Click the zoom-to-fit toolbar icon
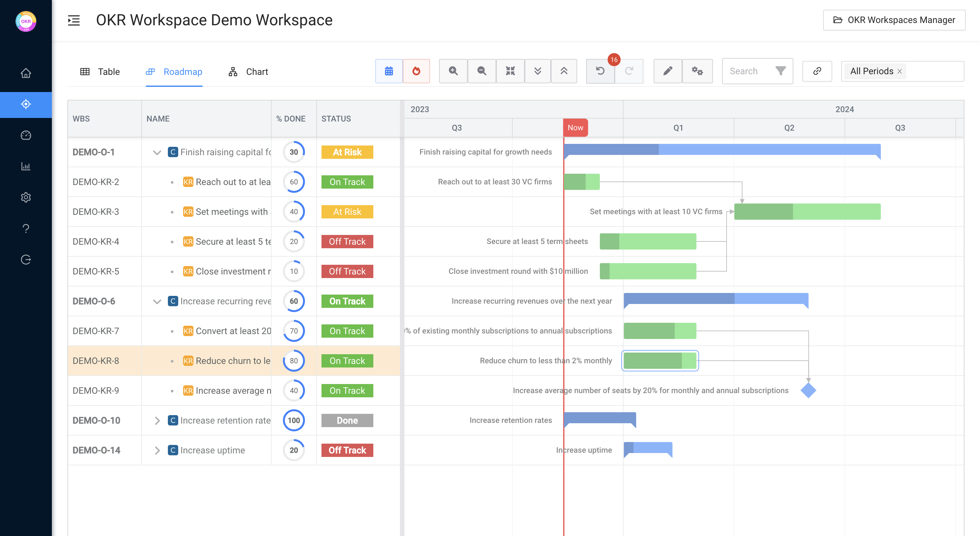 (x=510, y=71)
